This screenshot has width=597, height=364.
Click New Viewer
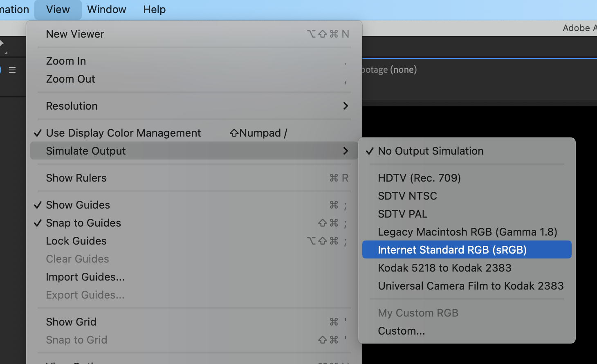(75, 34)
